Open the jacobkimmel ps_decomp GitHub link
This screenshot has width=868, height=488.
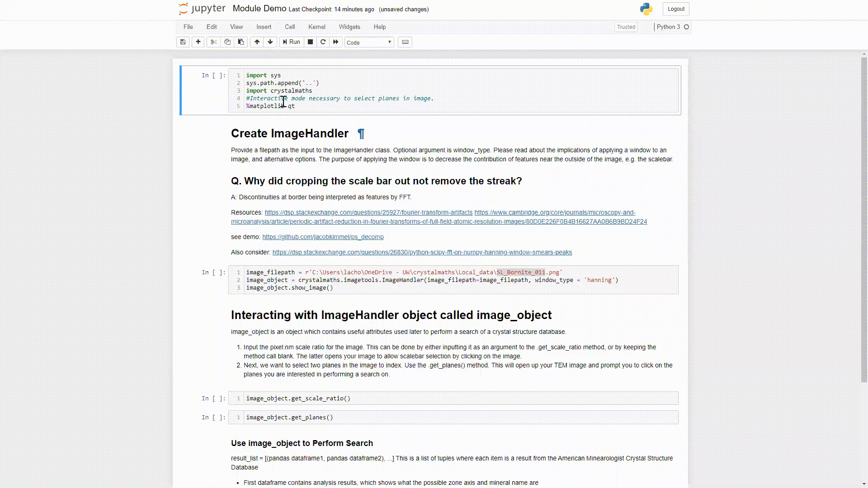[x=323, y=237]
